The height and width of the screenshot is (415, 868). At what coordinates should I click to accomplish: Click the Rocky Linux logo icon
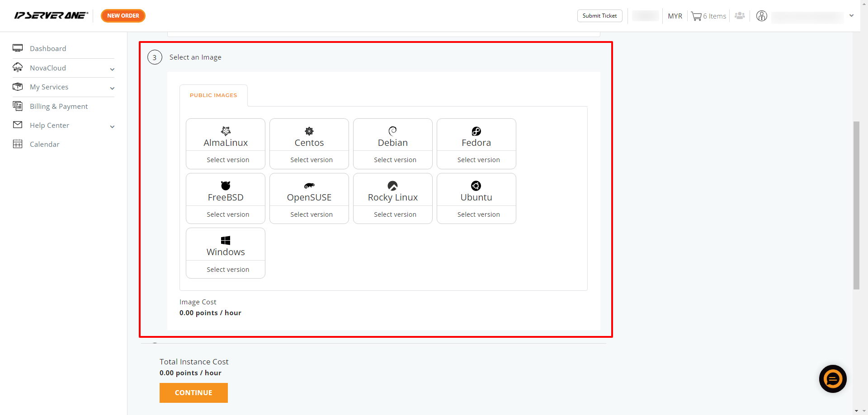(393, 186)
